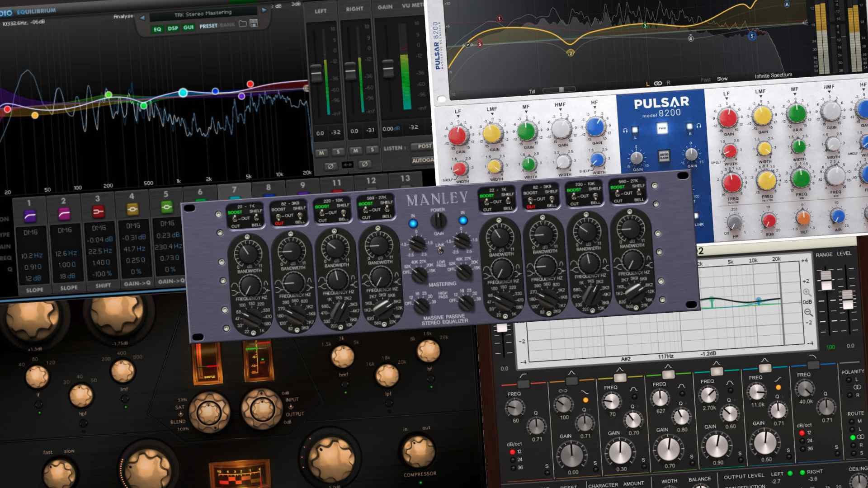Click Manley left channel blue IN light
Image resolution: width=868 pixels, height=488 pixels.
413,223
